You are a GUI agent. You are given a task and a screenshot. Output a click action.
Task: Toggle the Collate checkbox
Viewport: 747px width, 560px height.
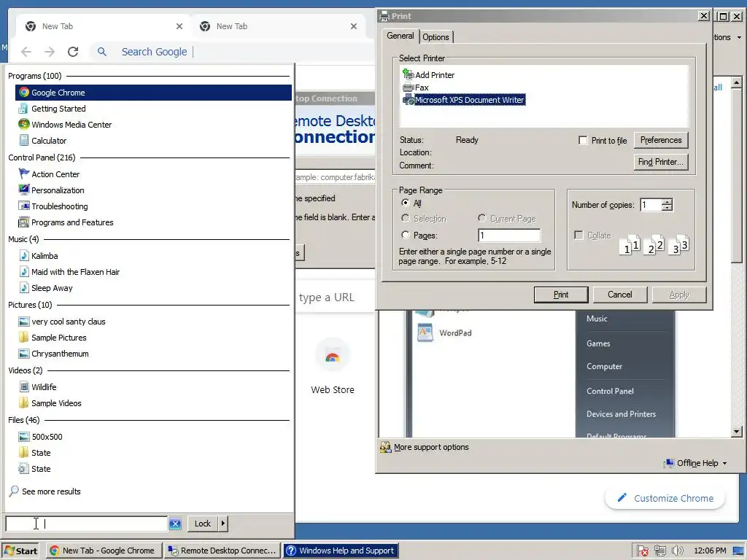point(578,236)
